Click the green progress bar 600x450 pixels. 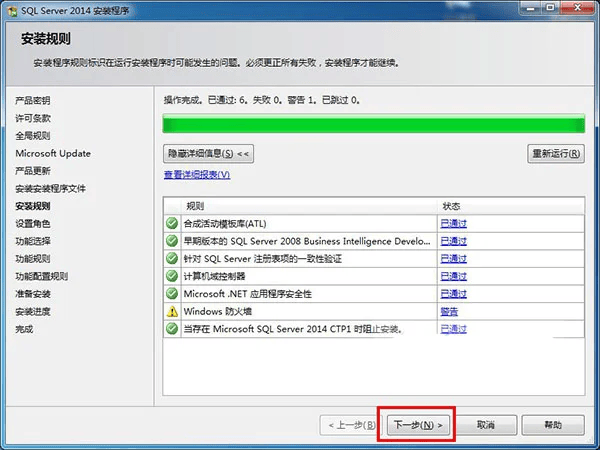[374, 124]
